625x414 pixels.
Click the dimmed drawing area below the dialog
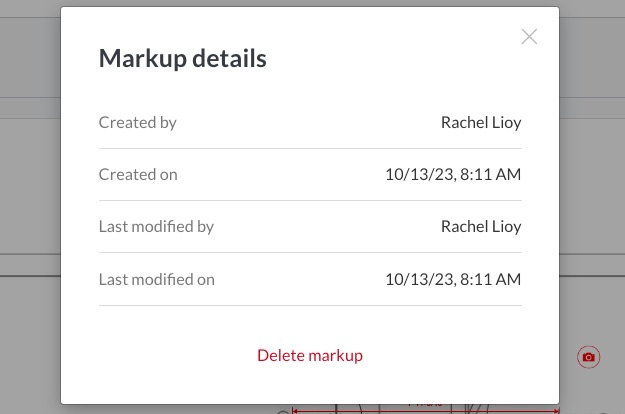tap(150, 409)
